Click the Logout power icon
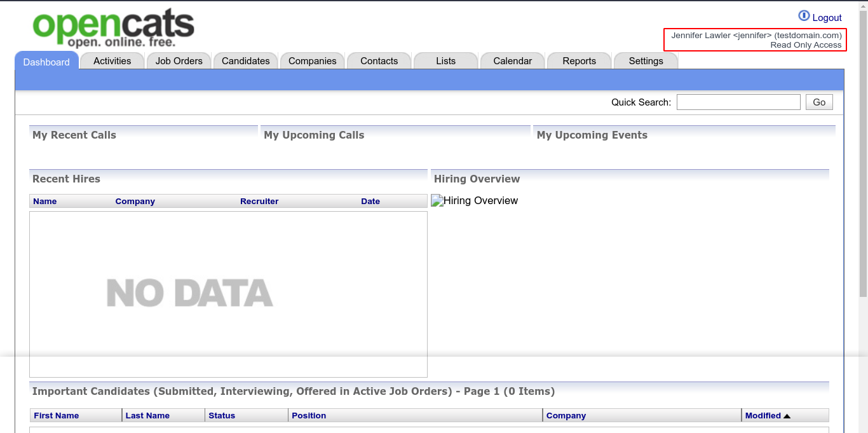This screenshot has width=868, height=433. [804, 17]
